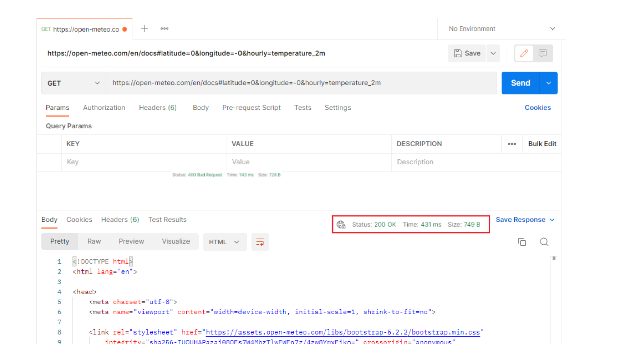This screenshot has height=362, width=644.
Task: Switch to Raw view
Action: click(x=94, y=241)
